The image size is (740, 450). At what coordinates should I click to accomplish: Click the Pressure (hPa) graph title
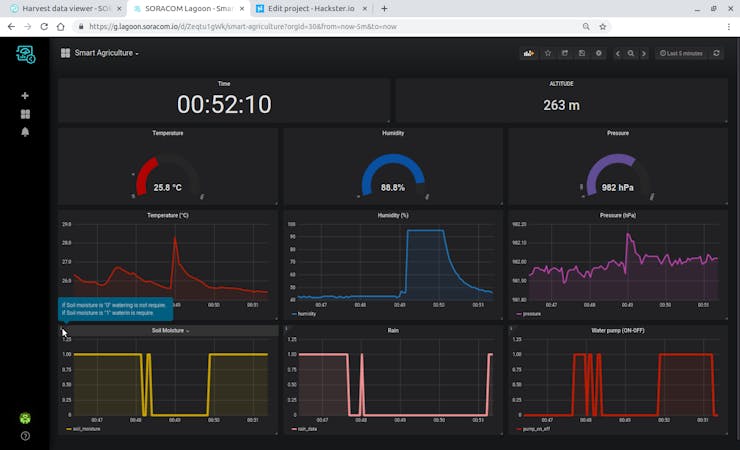[x=618, y=215]
